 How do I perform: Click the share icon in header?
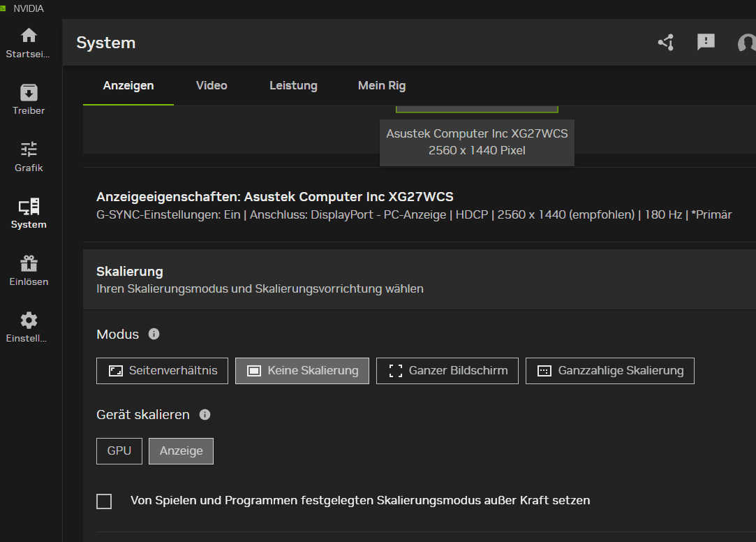pos(666,43)
